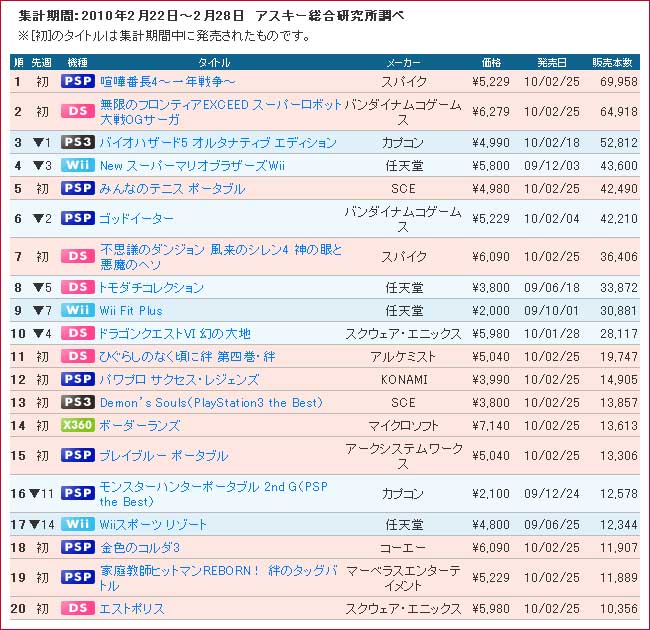Click PS3 badge beside Demon's Souls

(x=78, y=402)
